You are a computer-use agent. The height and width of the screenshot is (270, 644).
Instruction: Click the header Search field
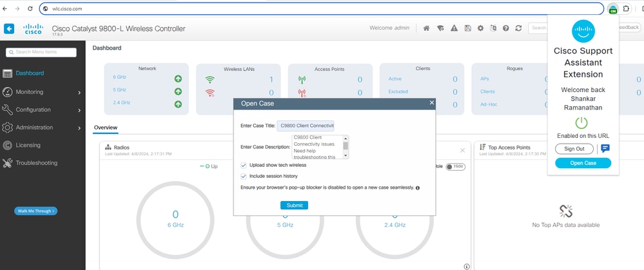538,28
